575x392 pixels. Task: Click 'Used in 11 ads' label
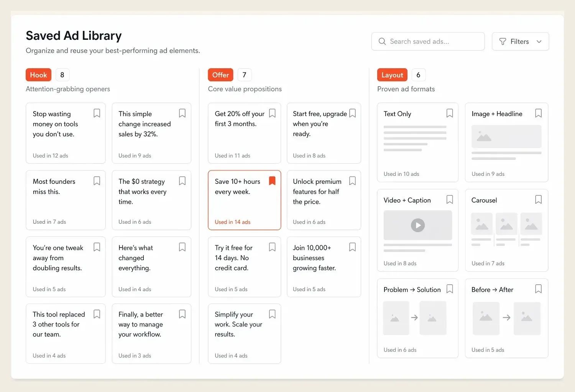233,156
